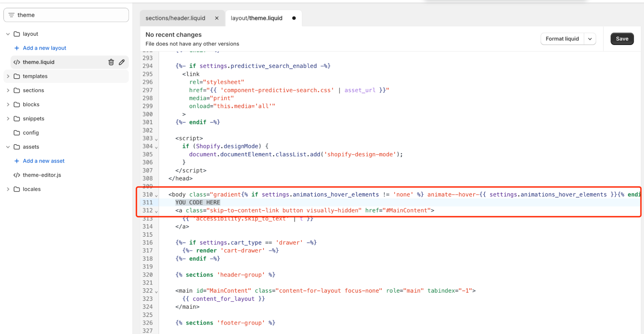Click the code icon beside theme-editor.js
Image resolution: width=644 pixels, height=334 pixels.
pos(17,175)
